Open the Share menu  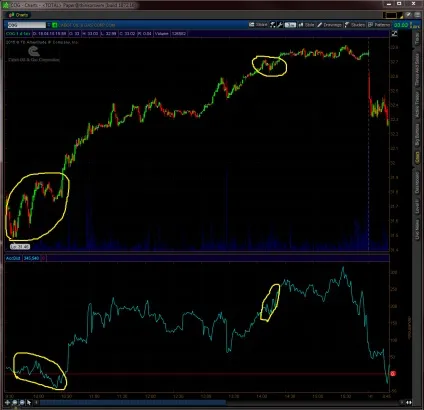coord(258,25)
